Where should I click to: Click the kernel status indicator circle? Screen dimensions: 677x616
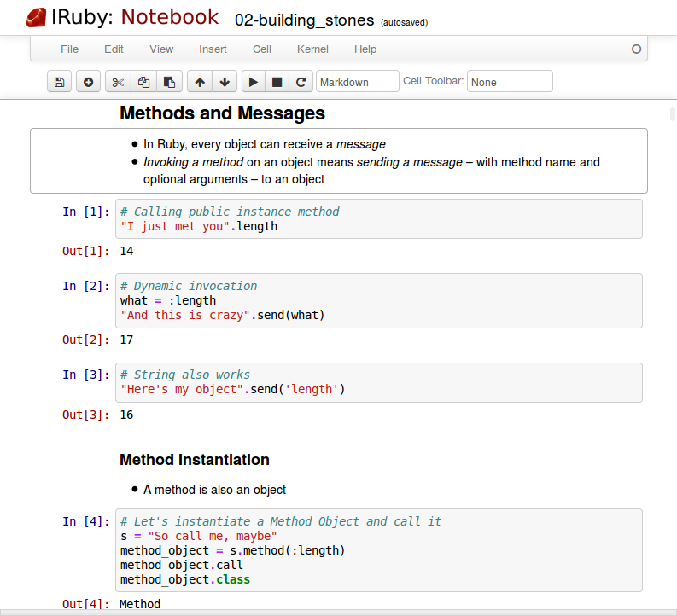(x=636, y=49)
